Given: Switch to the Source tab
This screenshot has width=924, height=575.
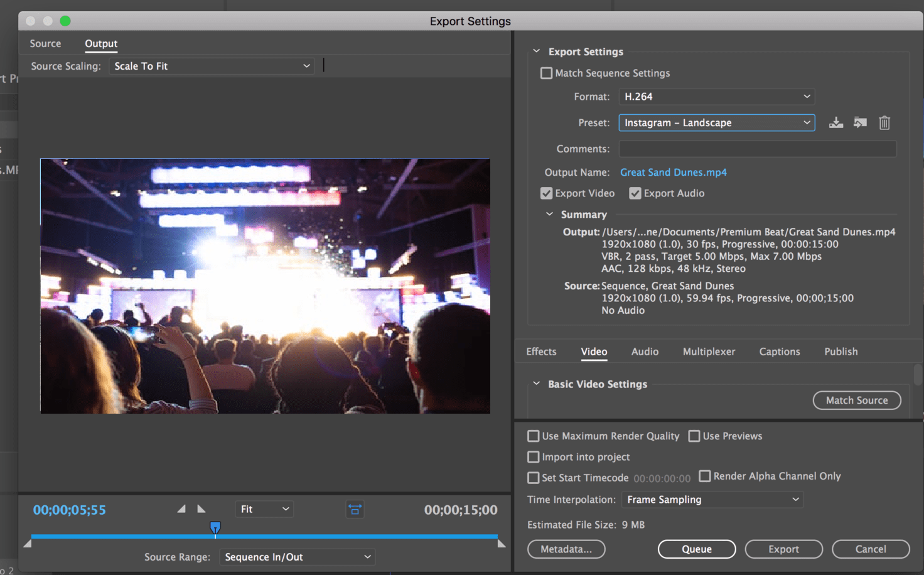Looking at the screenshot, I should click(x=45, y=44).
